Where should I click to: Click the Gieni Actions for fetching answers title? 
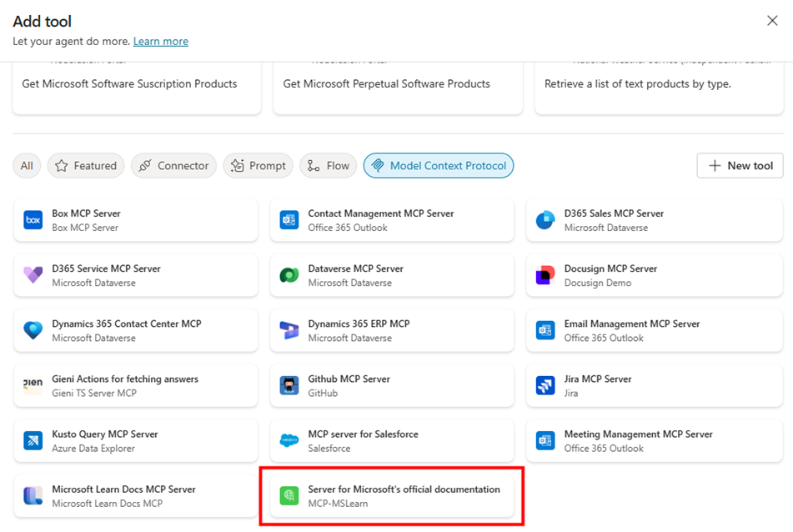tap(125, 379)
